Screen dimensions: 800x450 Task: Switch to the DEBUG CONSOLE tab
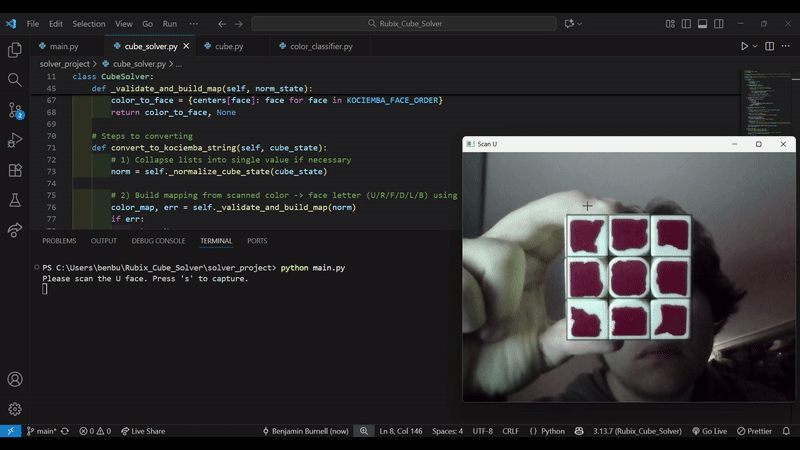coord(158,241)
